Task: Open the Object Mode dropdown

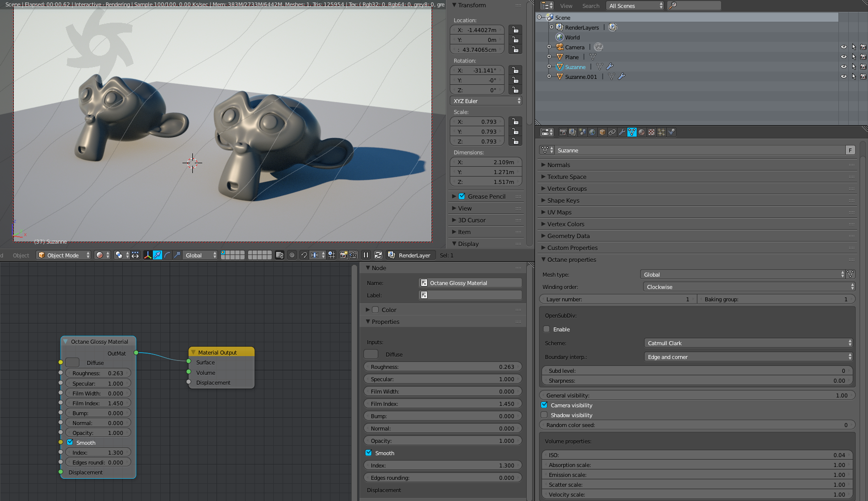Action: [x=64, y=255]
